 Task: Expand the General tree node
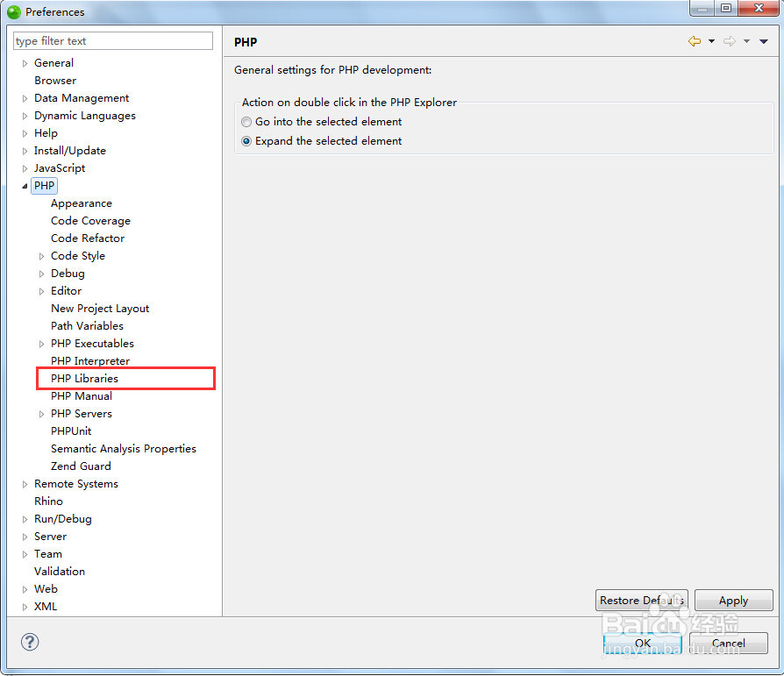point(25,63)
